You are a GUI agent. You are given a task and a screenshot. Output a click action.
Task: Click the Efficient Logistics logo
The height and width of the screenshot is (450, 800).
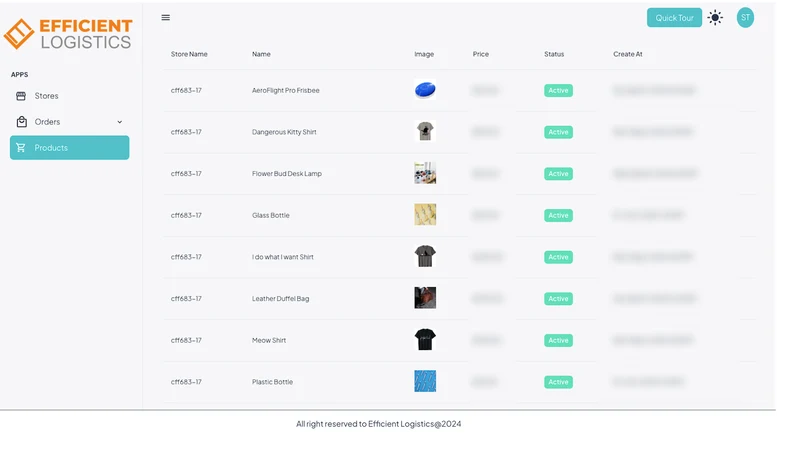click(x=68, y=34)
